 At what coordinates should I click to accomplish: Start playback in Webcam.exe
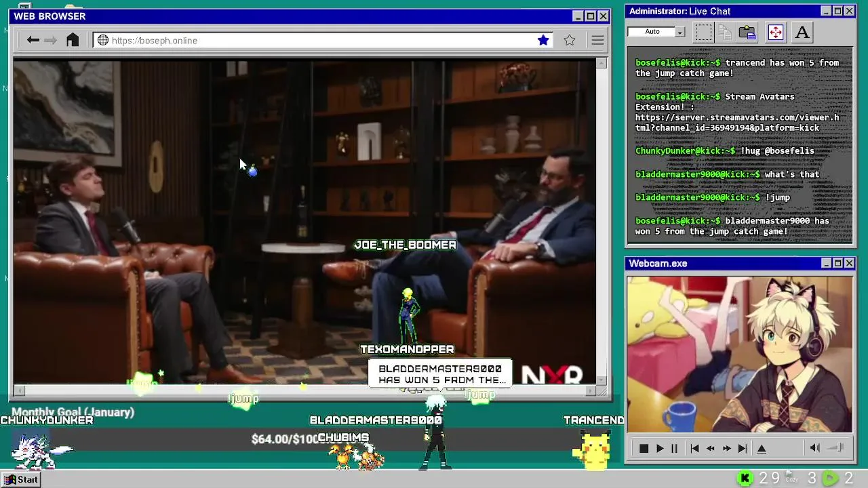[x=659, y=448]
